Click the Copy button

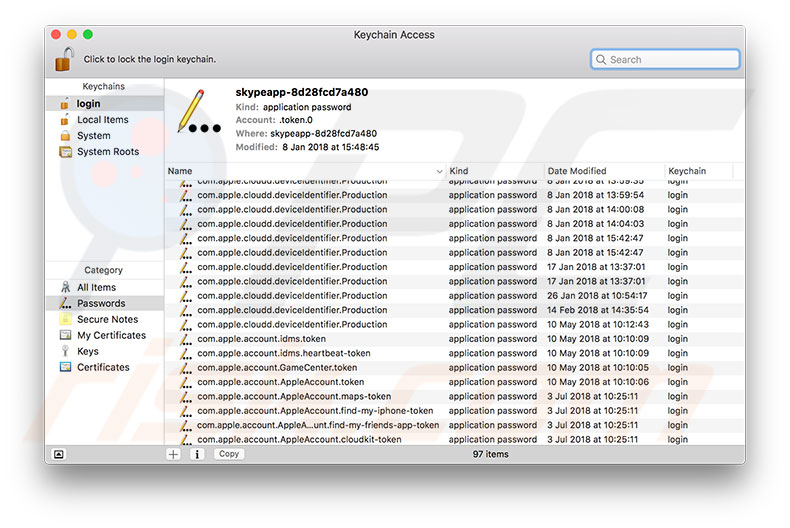pos(229,454)
